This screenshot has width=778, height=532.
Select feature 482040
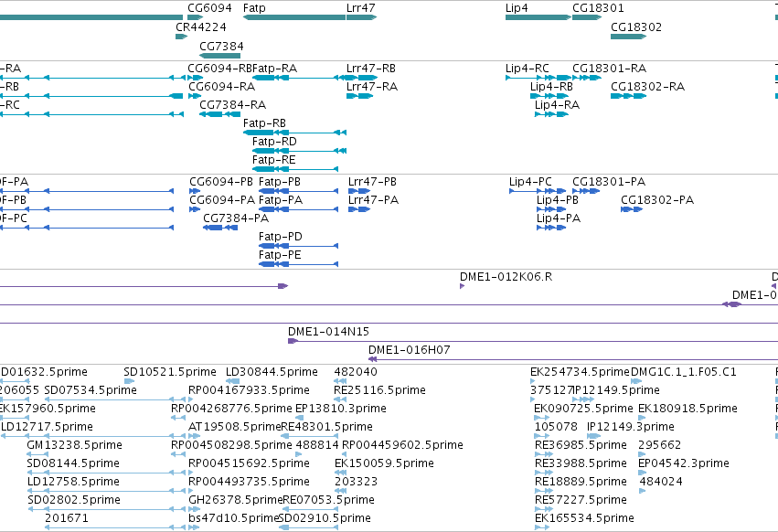pyautogui.click(x=340, y=381)
